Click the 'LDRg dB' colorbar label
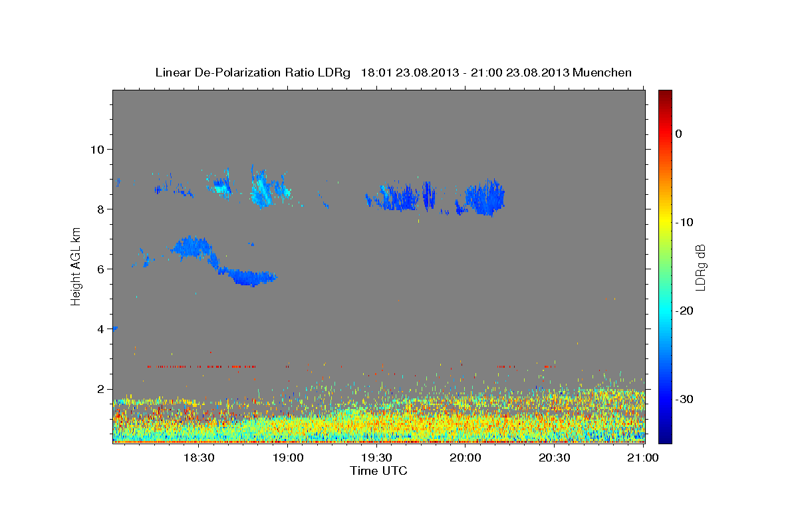The image size is (798, 532). point(700,267)
